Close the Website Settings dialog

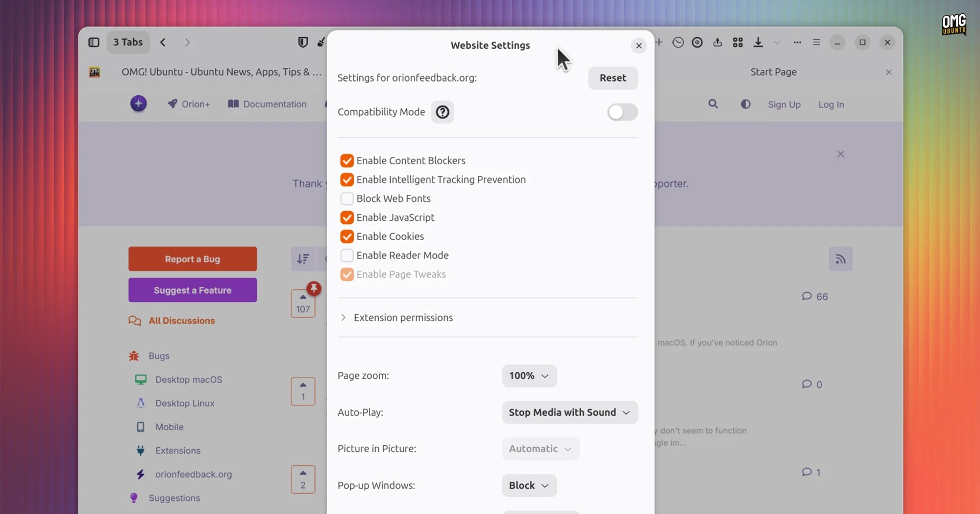[x=639, y=45]
